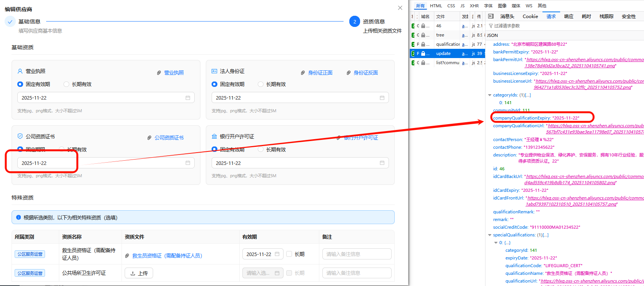The image size is (644, 286).
Task: Open 营业执照 expiry date picker
Action: (x=106, y=98)
